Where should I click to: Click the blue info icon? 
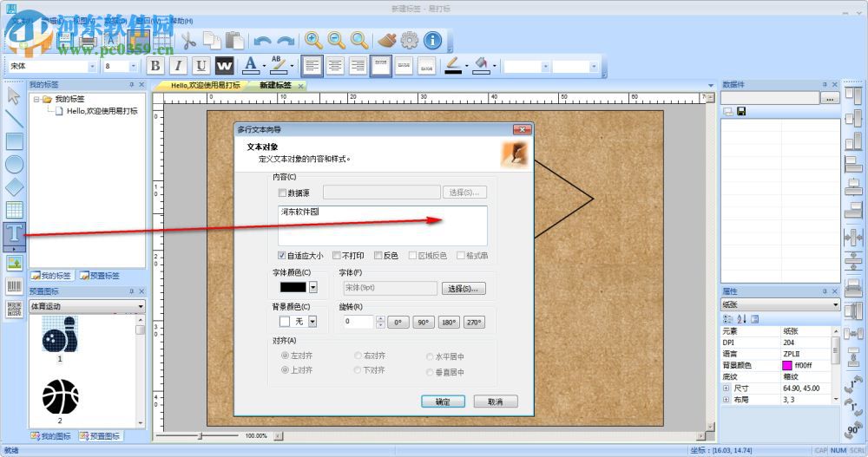click(433, 40)
